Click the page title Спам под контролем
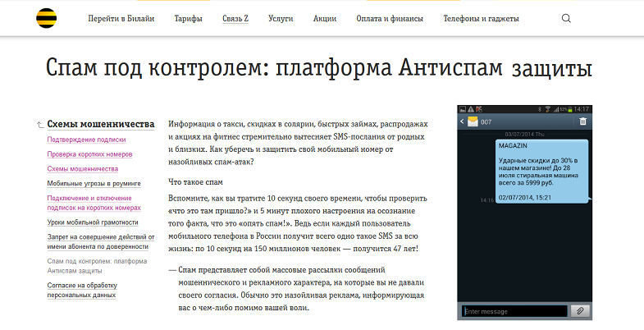This screenshot has height=330, width=644. 318,68
